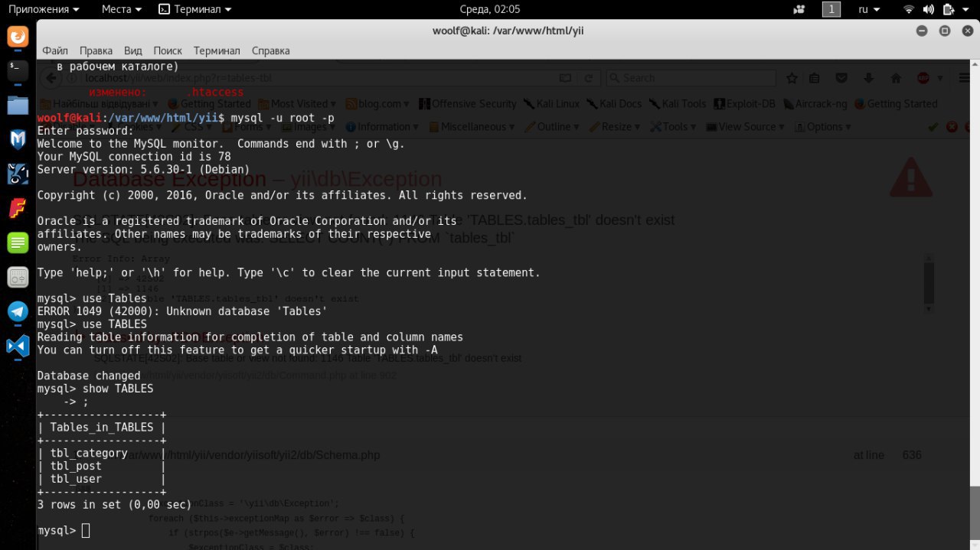This screenshot has height=550, width=980.
Task: Launch Metasploit from the dock
Action: pyautogui.click(x=18, y=139)
